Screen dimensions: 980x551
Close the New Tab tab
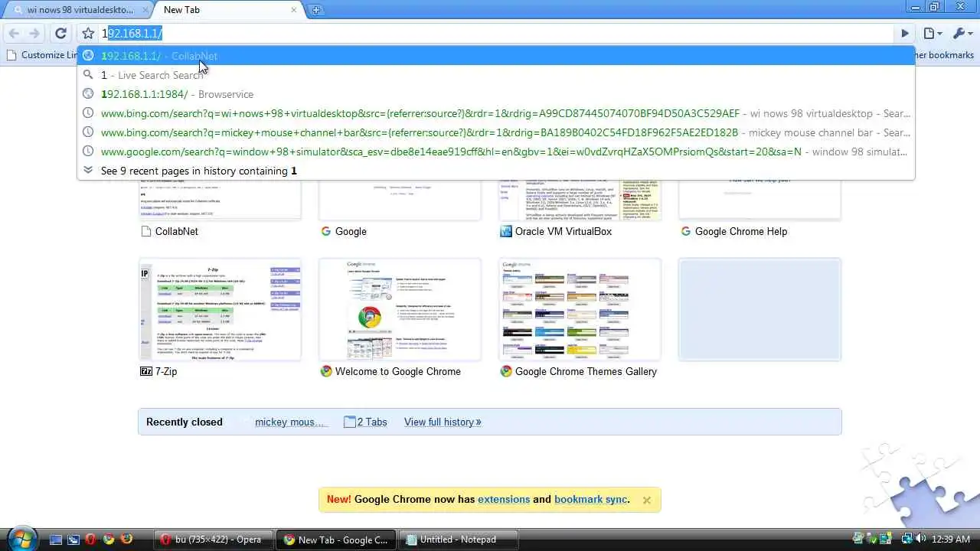tap(294, 10)
